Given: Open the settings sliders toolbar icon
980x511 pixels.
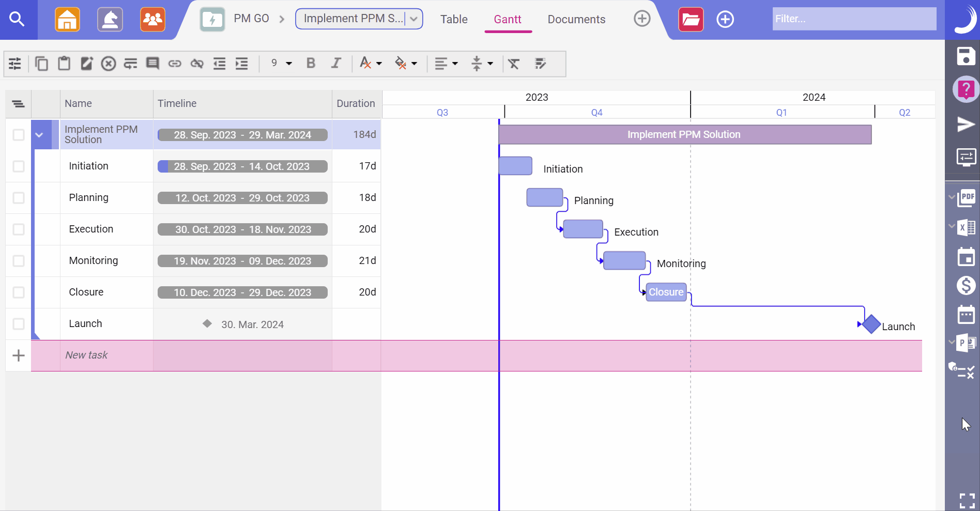Looking at the screenshot, I should tap(15, 64).
